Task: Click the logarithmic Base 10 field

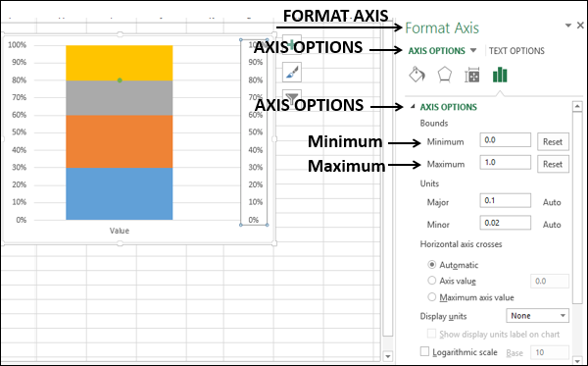Action: coord(550,352)
